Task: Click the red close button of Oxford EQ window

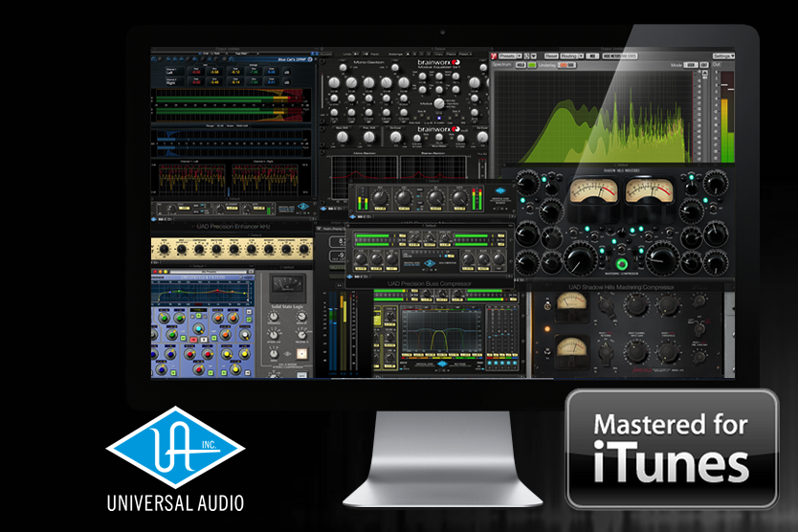Action: pos(155,272)
